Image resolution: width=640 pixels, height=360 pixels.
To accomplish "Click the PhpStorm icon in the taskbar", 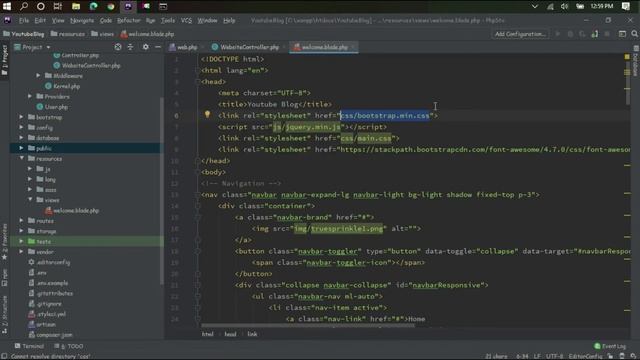I will pyautogui.click(x=128, y=6).
